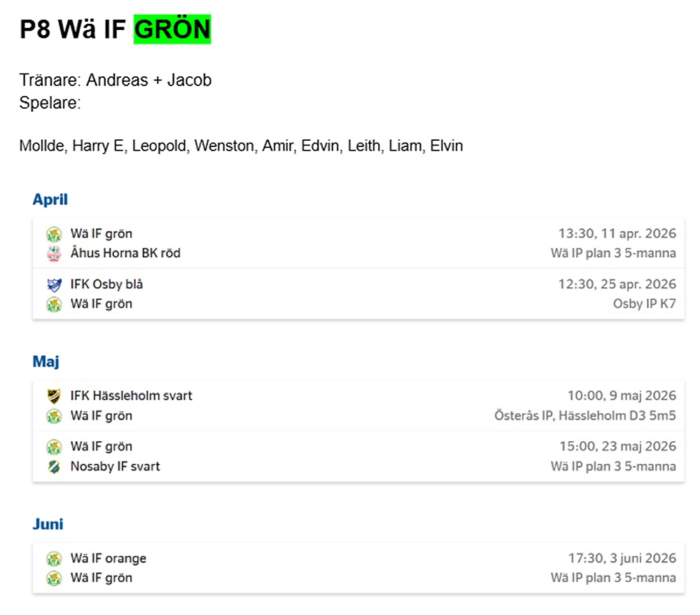Open the IFK Osby blå team link

[x=106, y=284]
